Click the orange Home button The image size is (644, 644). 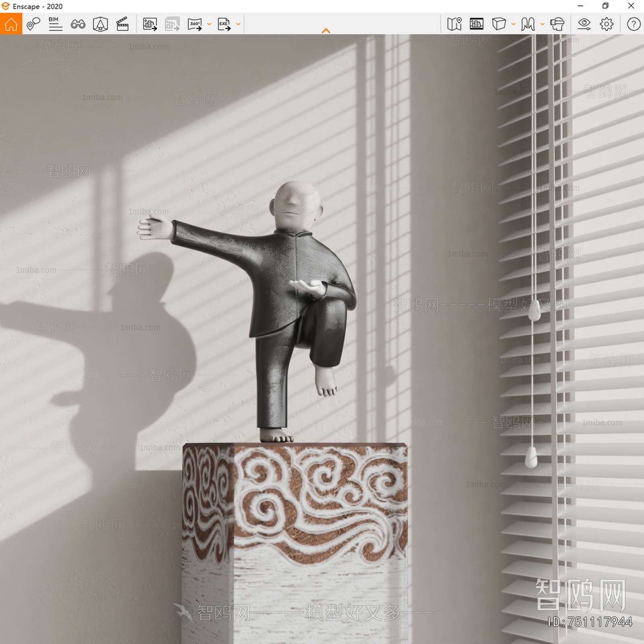11,24
